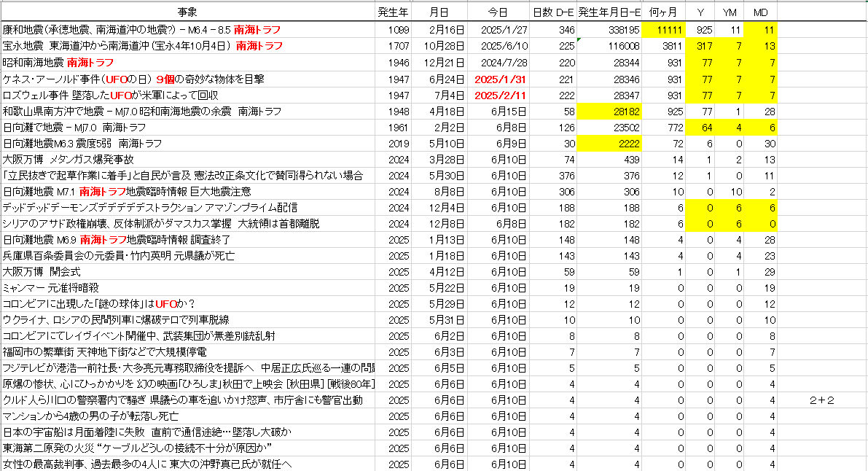Click the シリアのアサド政権崩壊 event cell
Viewport: 868px width, 471px height.
coord(187,224)
